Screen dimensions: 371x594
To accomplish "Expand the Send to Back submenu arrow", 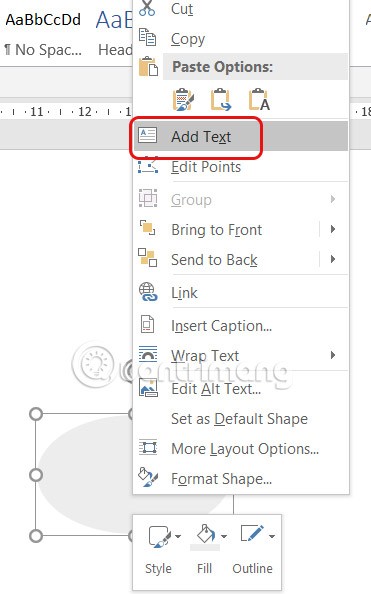I will [333, 259].
